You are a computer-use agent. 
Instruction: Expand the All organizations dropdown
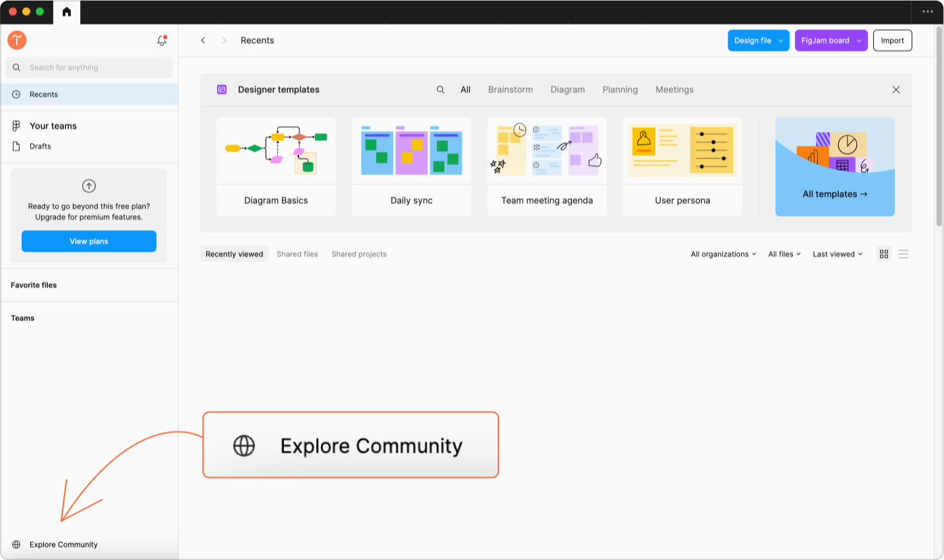[724, 254]
